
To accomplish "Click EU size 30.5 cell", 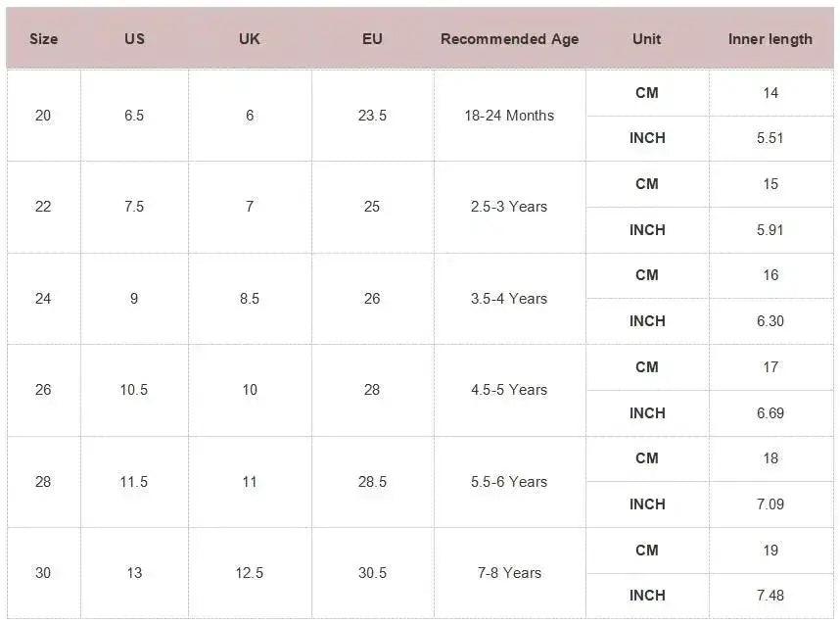I will [x=372, y=573].
